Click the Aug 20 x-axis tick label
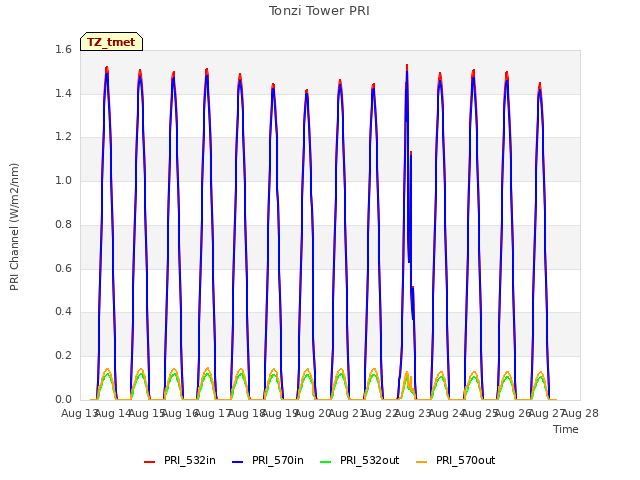 point(313,413)
